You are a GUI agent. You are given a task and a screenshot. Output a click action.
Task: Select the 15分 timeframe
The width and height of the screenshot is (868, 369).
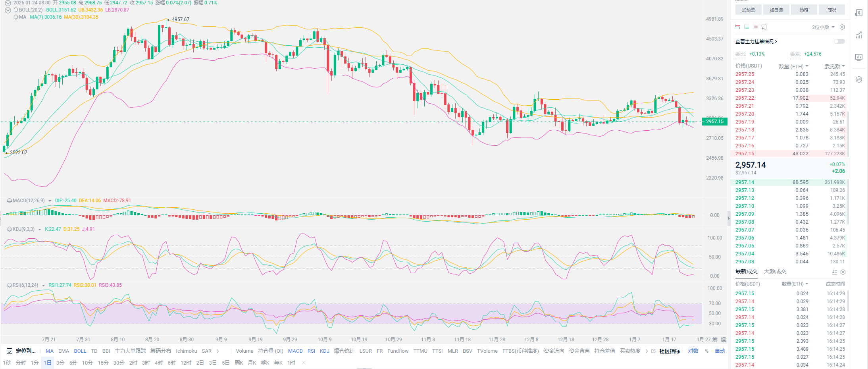point(103,363)
